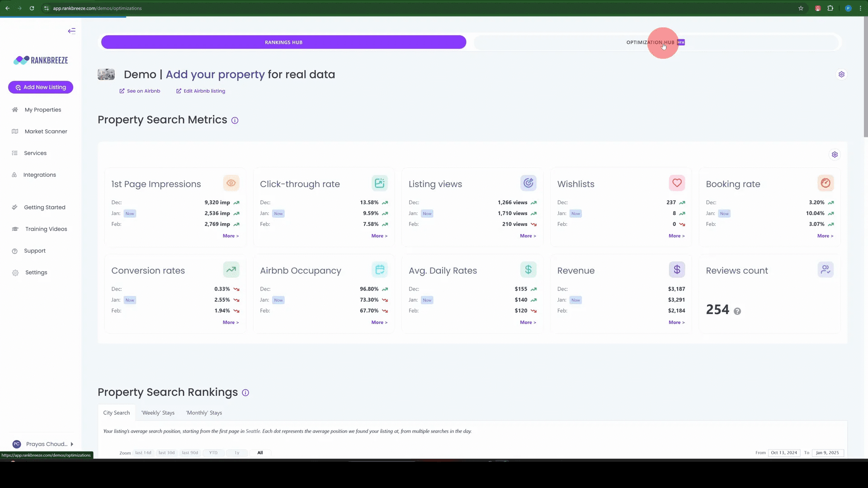This screenshot has width=868, height=488.
Task: Expand More under Click-through rate
Action: (379, 236)
